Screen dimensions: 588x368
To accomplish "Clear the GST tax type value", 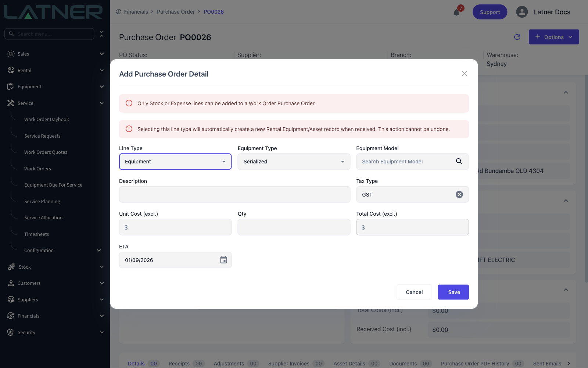I will coord(459,195).
